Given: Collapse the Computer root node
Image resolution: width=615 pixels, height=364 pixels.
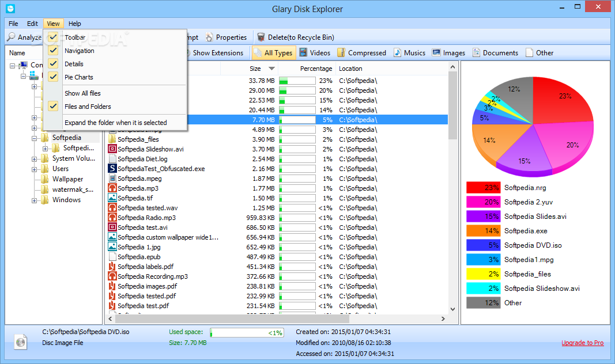Looking at the screenshot, I should [13, 66].
